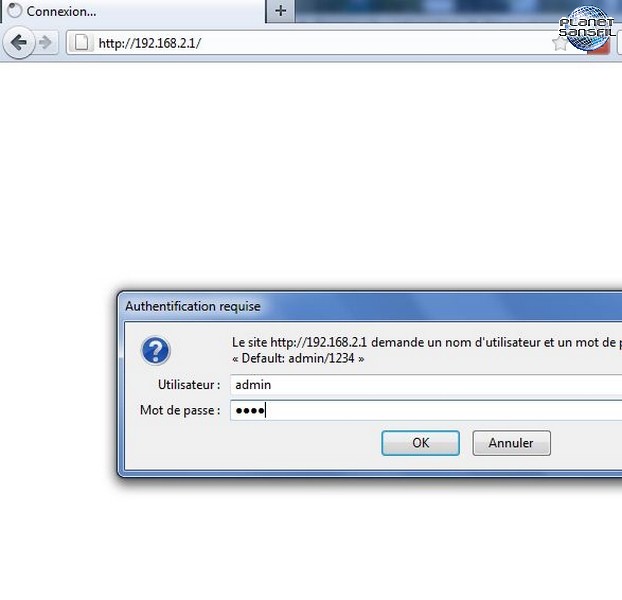
Task: Select the Connexion... browser tab
Action: (x=133, y=11)
